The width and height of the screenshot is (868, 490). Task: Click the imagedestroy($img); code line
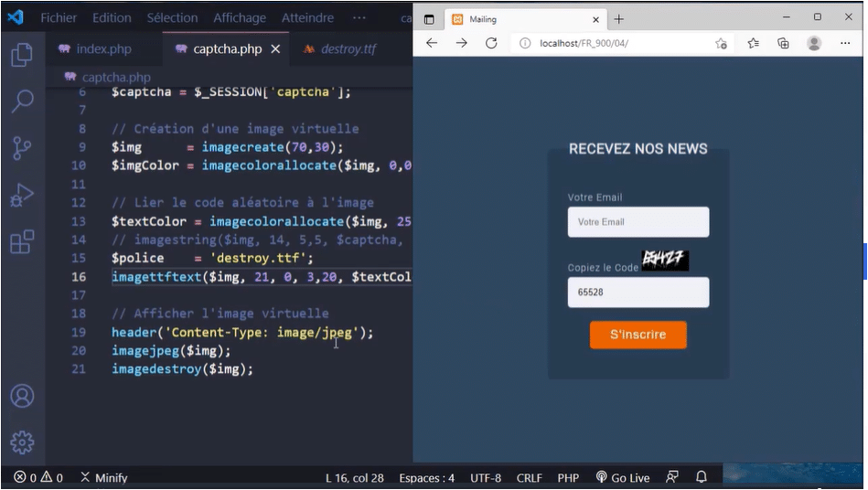pyautogui.click(x=182, y=369)
